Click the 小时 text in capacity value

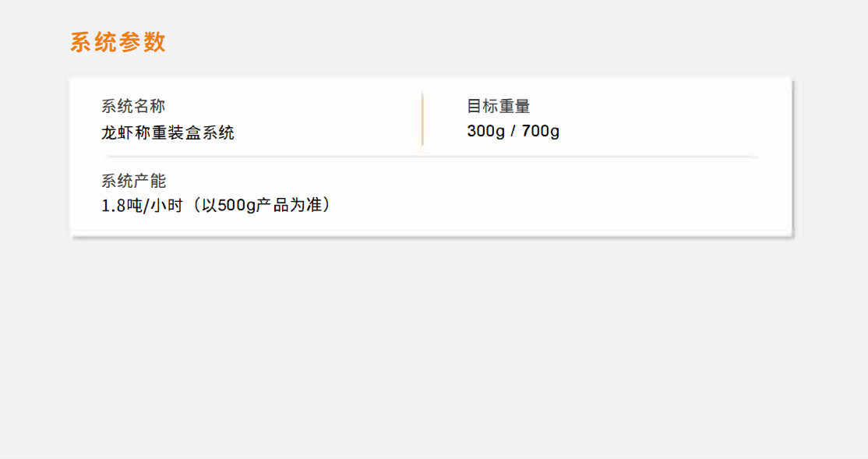coord(167,206)
